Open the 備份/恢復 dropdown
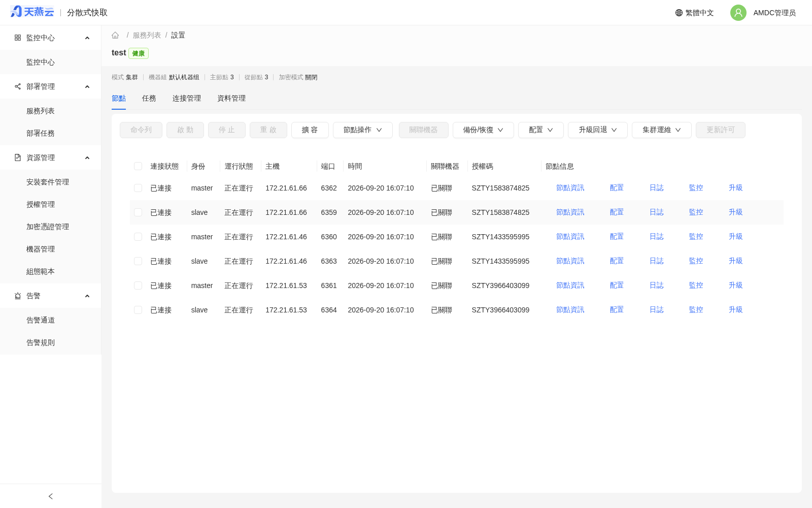This screenshot has height=508, width=812. pos(483,130)
